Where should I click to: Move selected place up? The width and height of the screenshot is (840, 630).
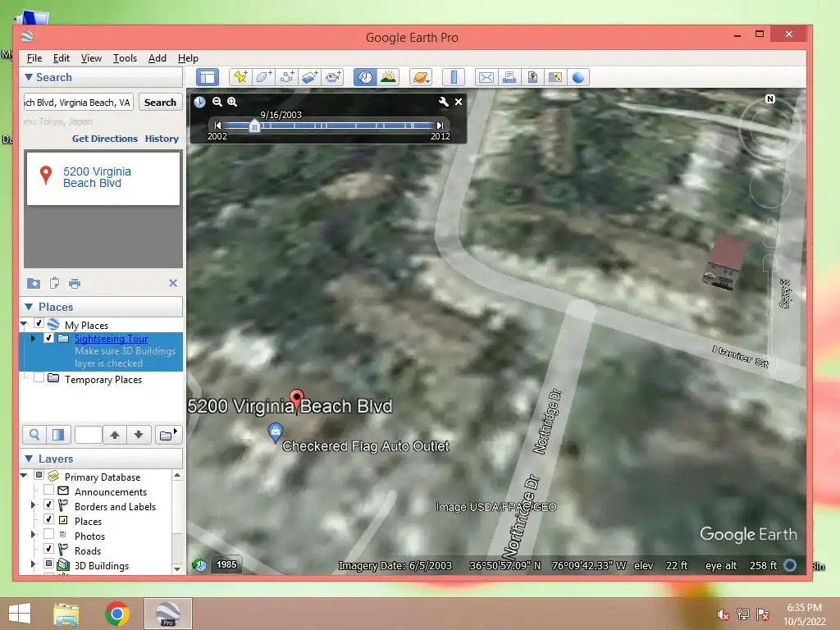point(115,435)
